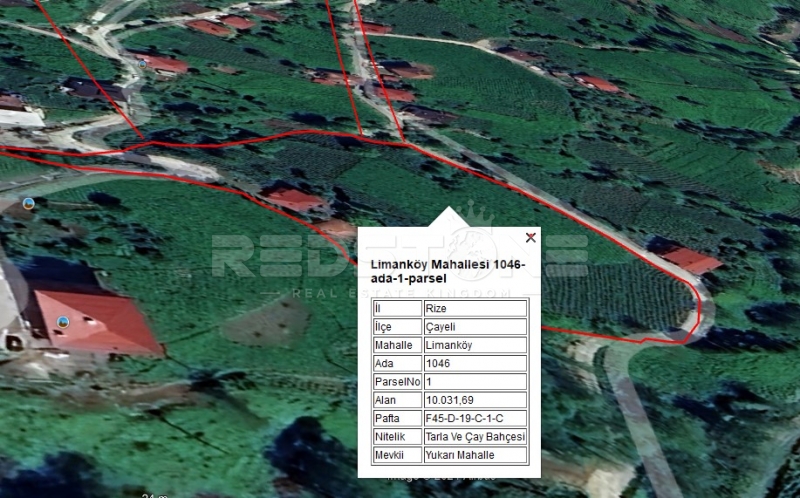Click the Pafta value F45-D-19-C-1-C
Screen dimensions: 800x498
(474, 418)
